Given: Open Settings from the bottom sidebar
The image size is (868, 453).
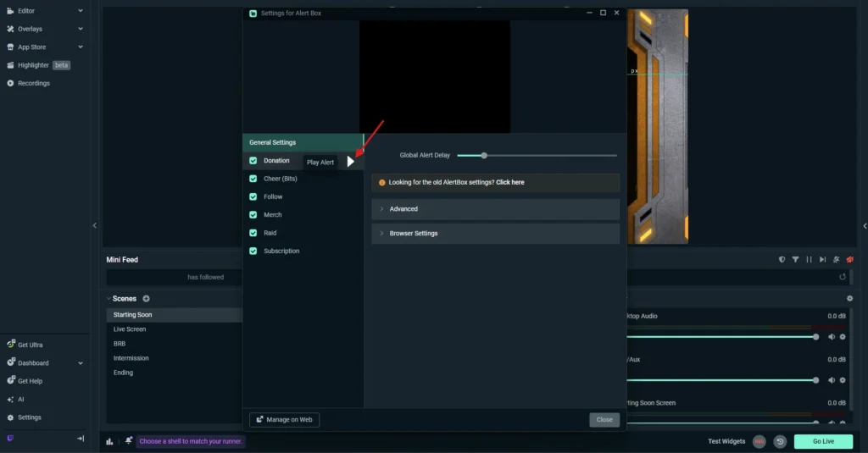Looking at the screenshot, I should pyautogui.click(x=30, y=417).
